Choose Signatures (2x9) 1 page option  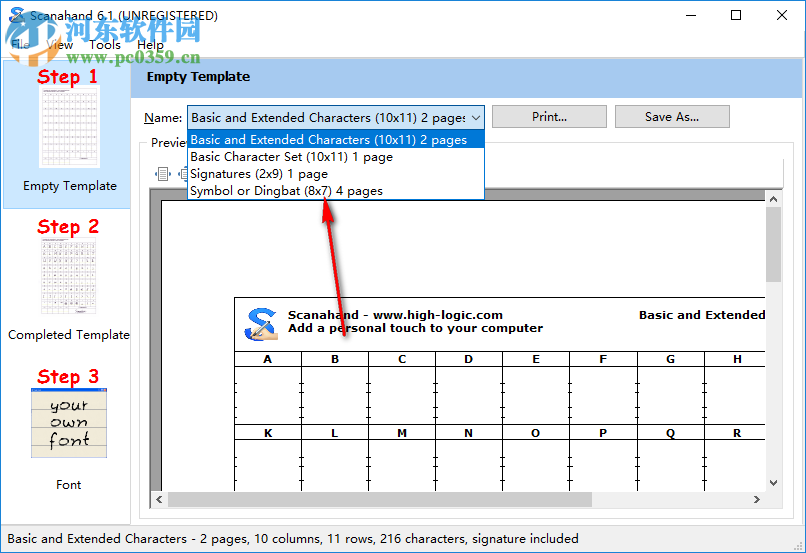point(336,174)
